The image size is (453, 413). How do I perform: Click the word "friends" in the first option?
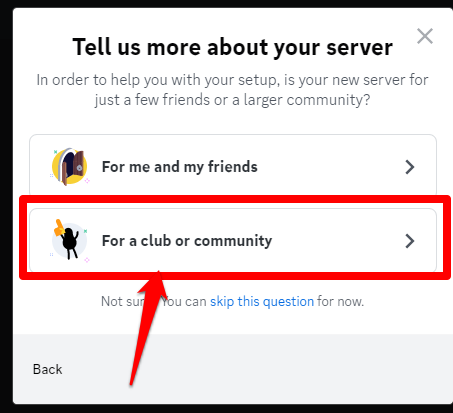[x=233, y=166]
